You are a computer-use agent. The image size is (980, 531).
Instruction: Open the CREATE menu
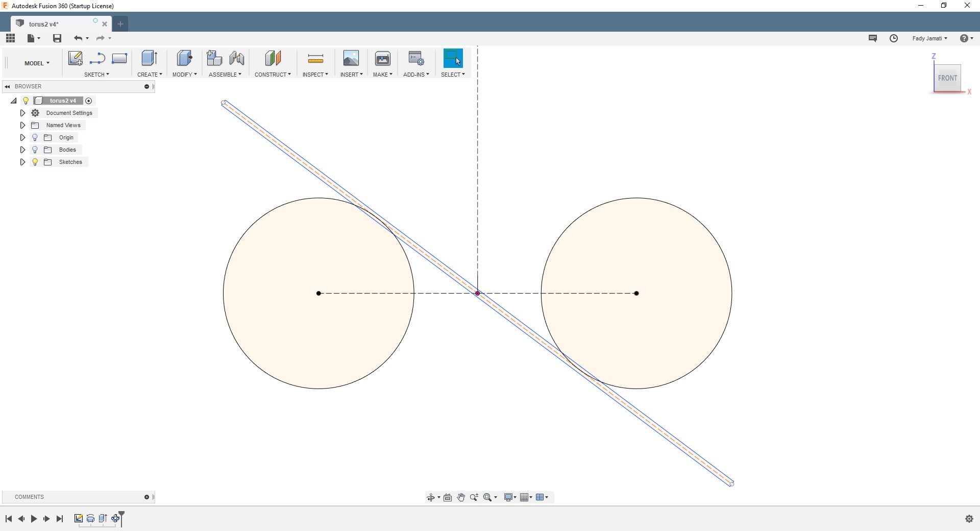click(150, 75)
